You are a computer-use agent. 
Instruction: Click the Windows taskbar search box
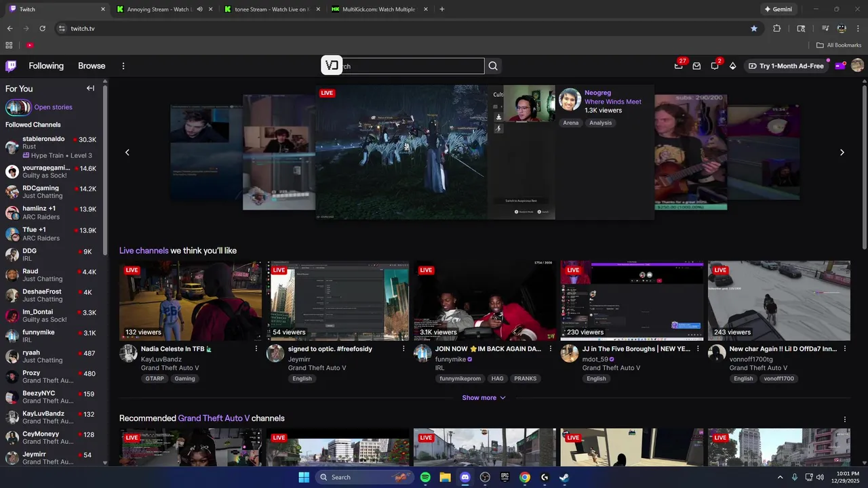[x=366, y=477]
